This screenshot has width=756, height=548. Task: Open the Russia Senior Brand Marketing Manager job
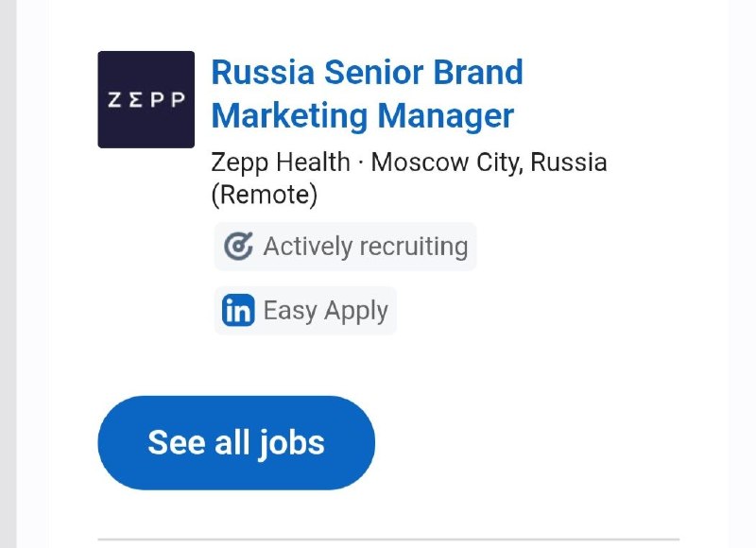click(367, 94)
